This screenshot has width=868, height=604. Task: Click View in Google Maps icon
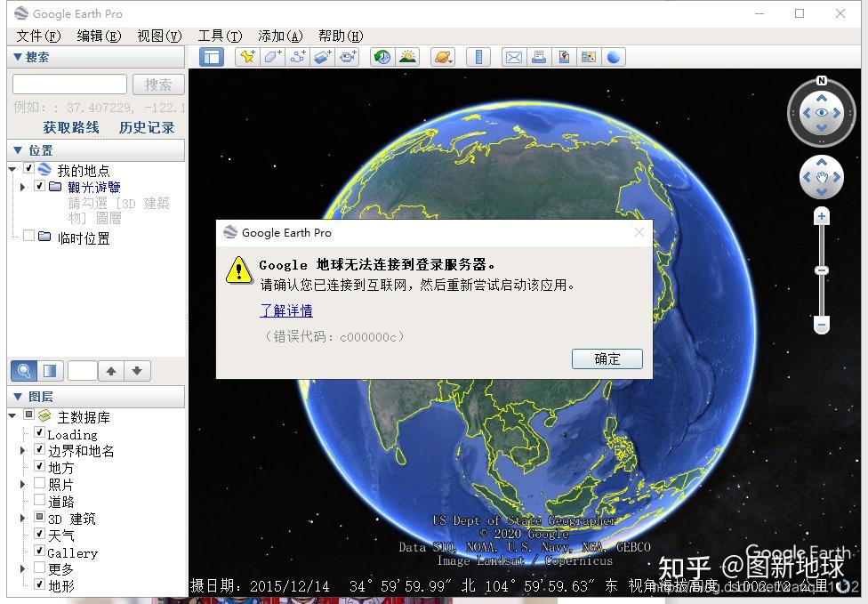point(589,57)
